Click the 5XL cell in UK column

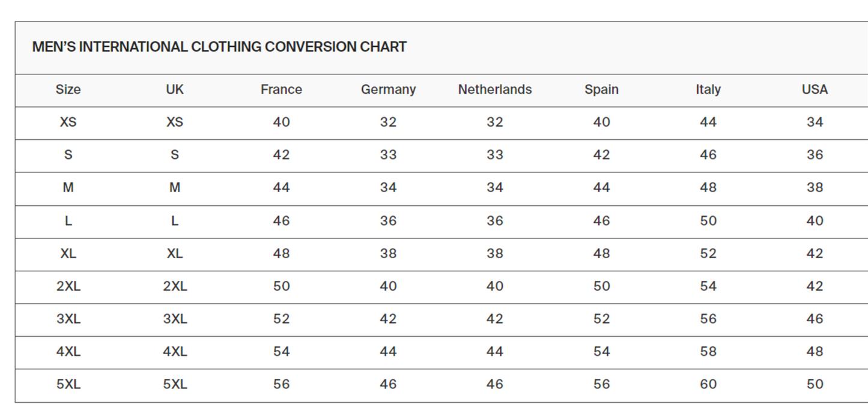175,384
